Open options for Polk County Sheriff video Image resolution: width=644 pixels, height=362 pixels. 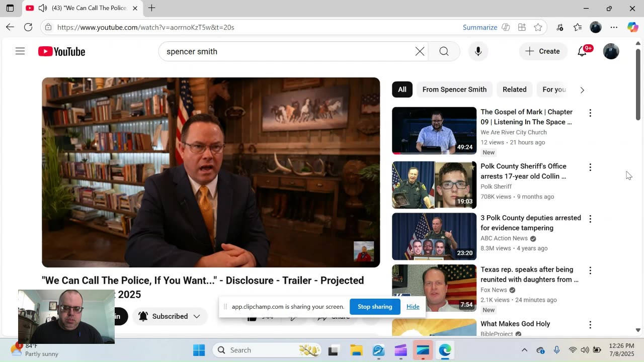590,167
